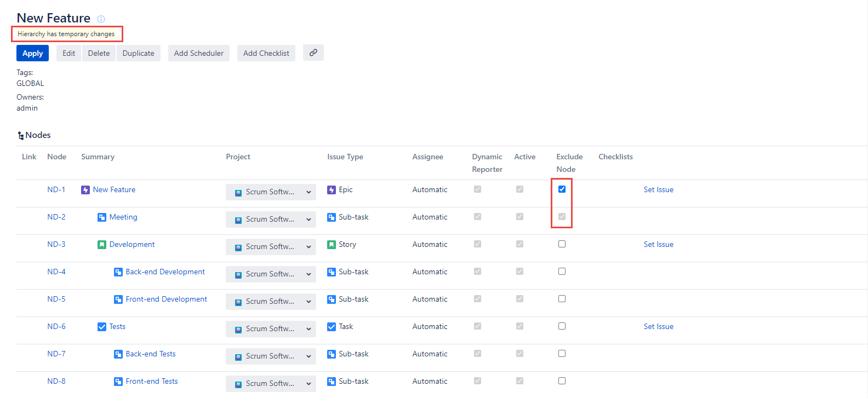Open the ND-5 node link
868x398 pixels.
coord(56,299)
